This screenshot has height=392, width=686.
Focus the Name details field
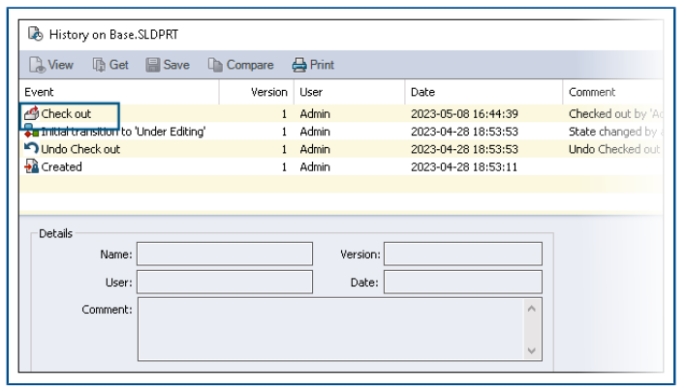point(225,254)
